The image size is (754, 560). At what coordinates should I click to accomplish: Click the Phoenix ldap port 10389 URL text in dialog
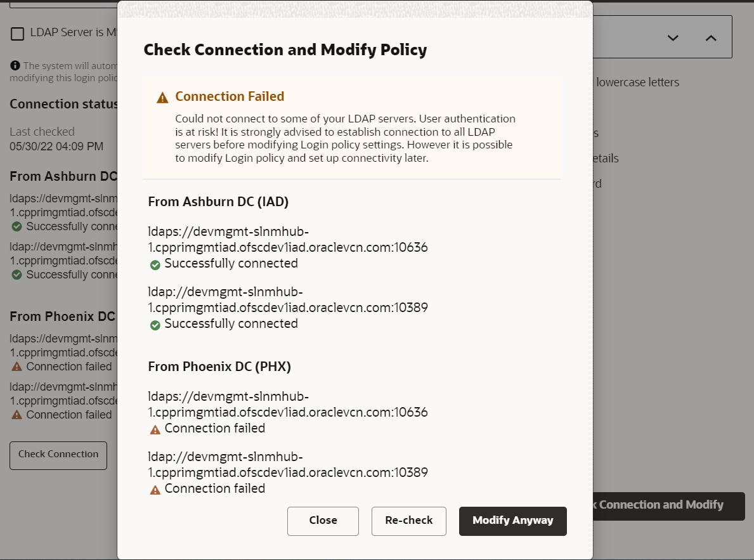click(288, 465)
